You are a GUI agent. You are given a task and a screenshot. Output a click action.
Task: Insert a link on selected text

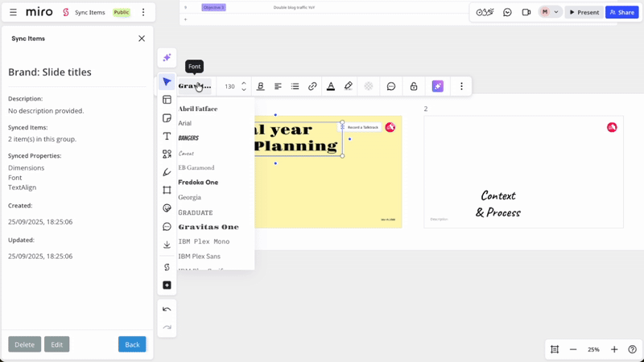click(x=312, y=86)
